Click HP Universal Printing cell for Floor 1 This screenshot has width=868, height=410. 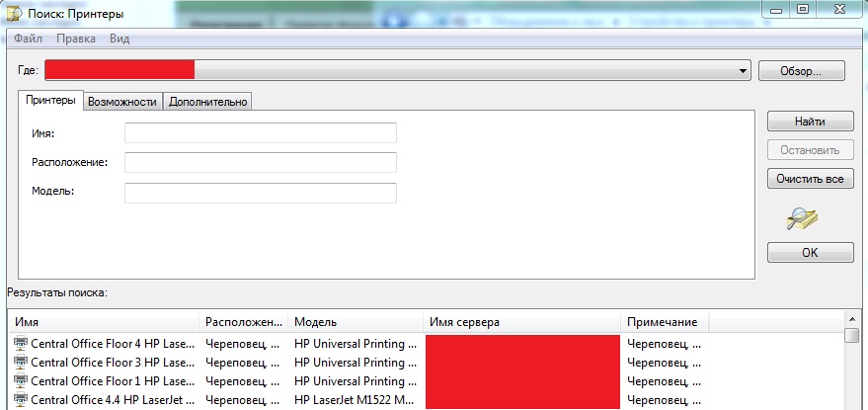click(355, 381)
